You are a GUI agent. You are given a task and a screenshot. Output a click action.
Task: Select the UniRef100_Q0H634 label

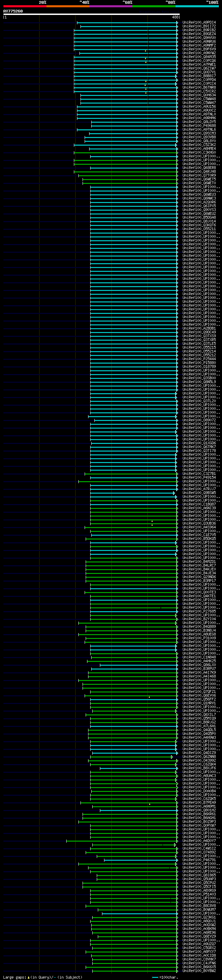click(199, 95)
